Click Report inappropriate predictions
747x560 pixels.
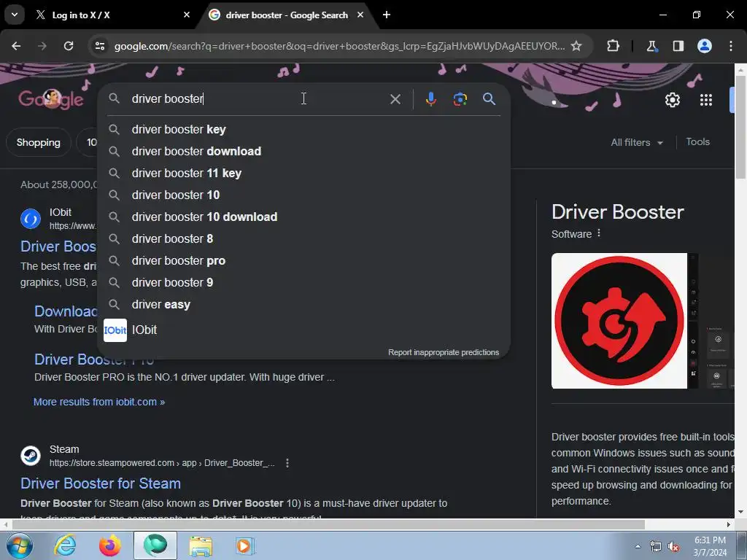[443, 352]
